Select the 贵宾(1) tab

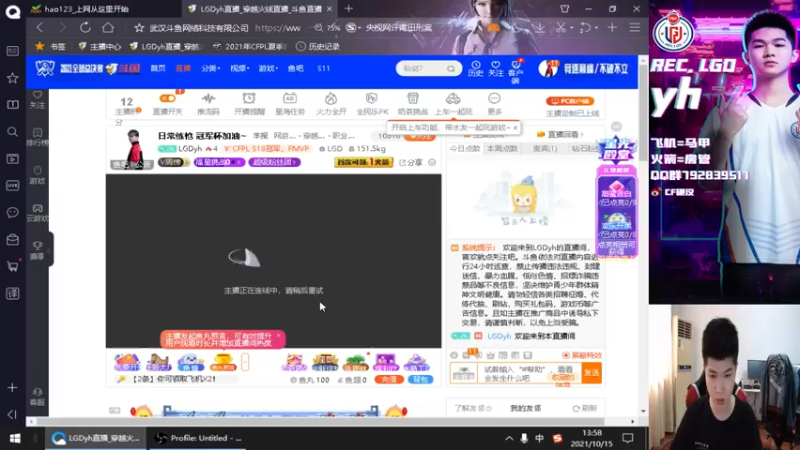point(545,148)
